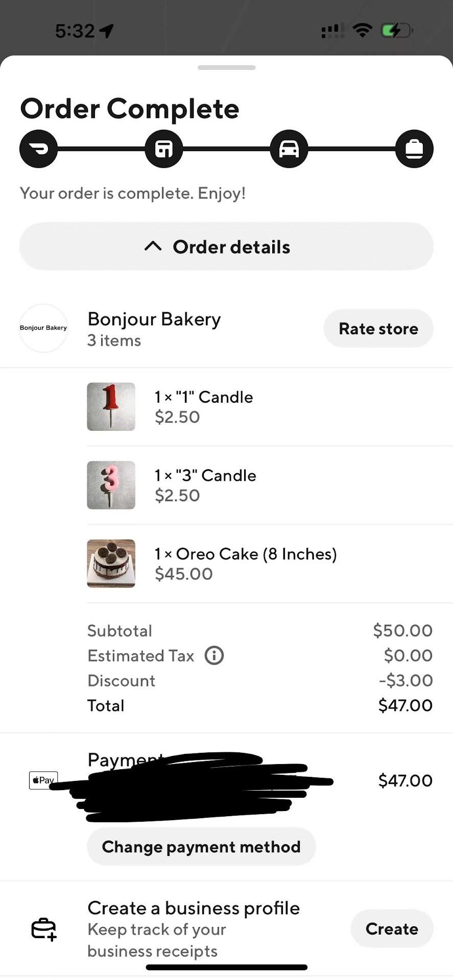453x980 pixels.
Task: Tap the Bonjour Bakery store logo
Action: tap(43, 328)
